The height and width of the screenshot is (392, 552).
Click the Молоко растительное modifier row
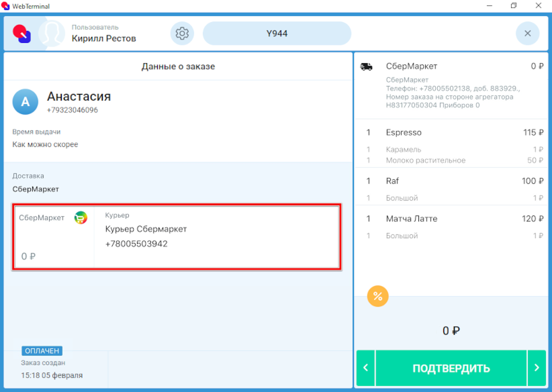(451, 160)
